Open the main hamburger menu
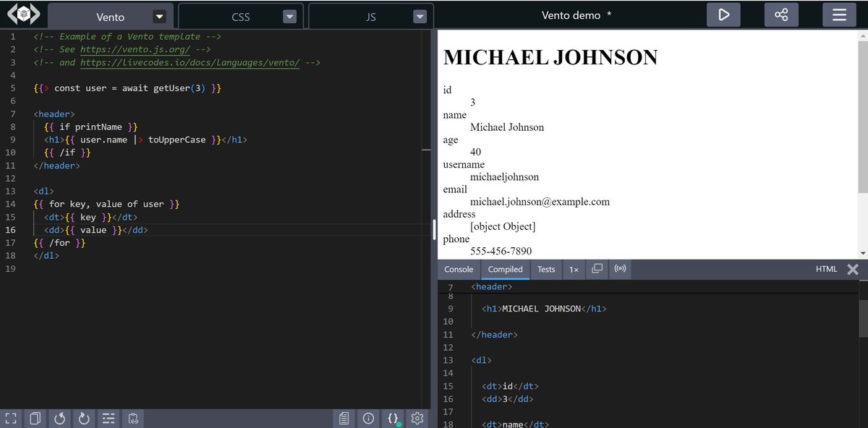The image size is (868, 428). (838, 14)
